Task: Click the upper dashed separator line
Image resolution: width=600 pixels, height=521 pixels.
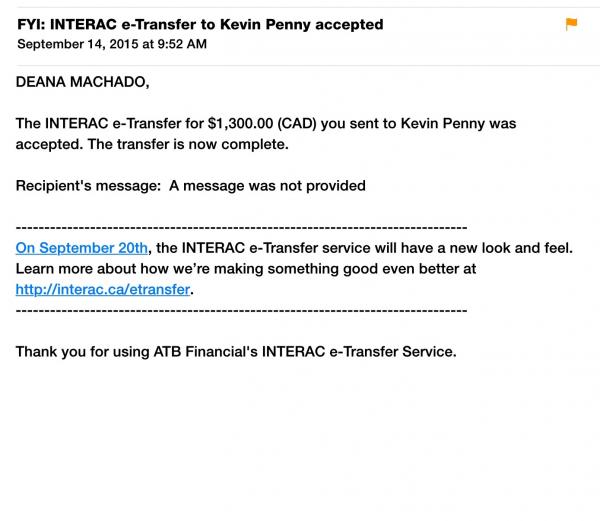Action: 241,228
